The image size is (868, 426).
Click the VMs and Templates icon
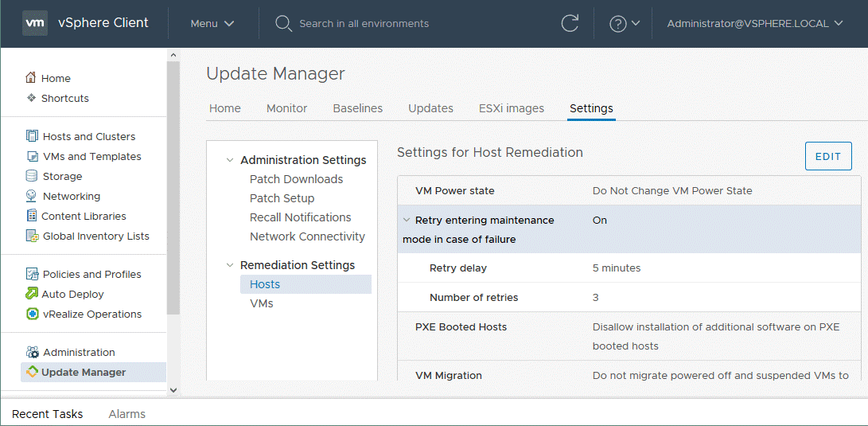(32, 156)
